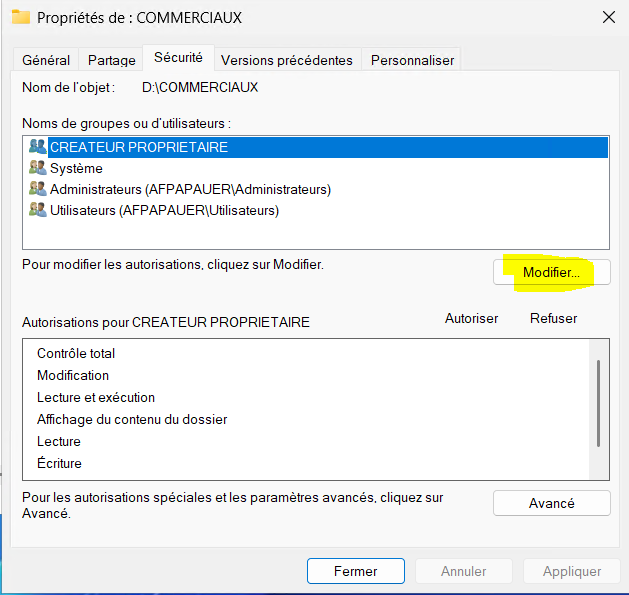Click the Contrôle total permission row
The image size is (629, 595).
point(76,353)
